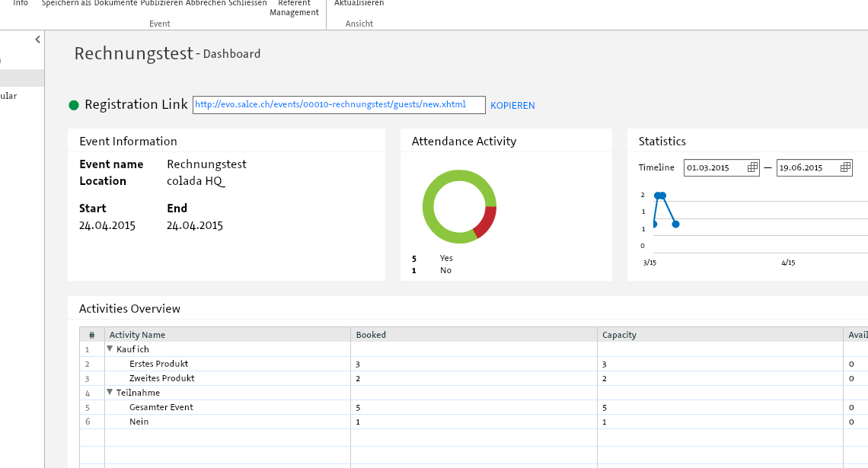Viewport: 868px width, 468px height.
Task: Open the calendar picker for 19.06.2015
Action: (x=845, y=167)
